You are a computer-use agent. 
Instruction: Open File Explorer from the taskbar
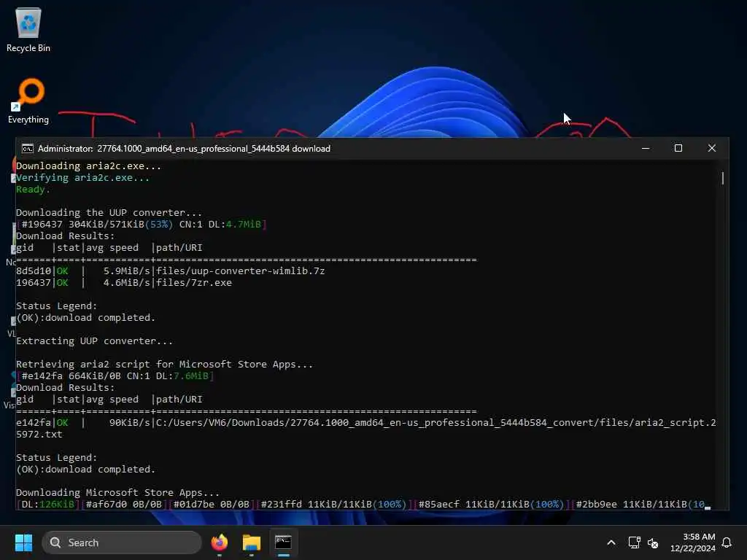[x=251, y=542]
